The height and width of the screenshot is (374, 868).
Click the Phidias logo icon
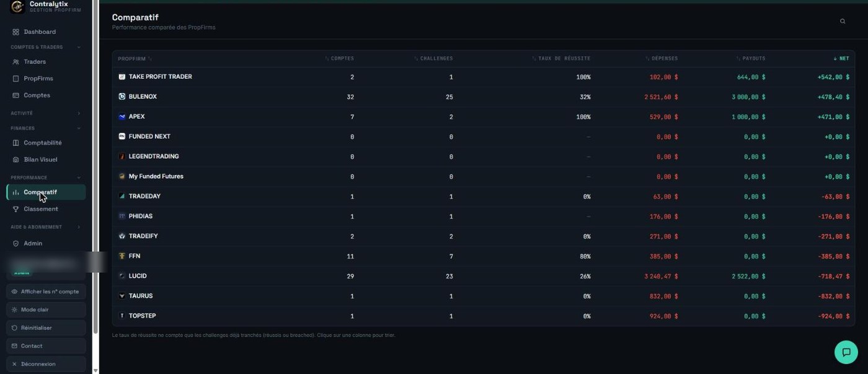click(122, 216)
